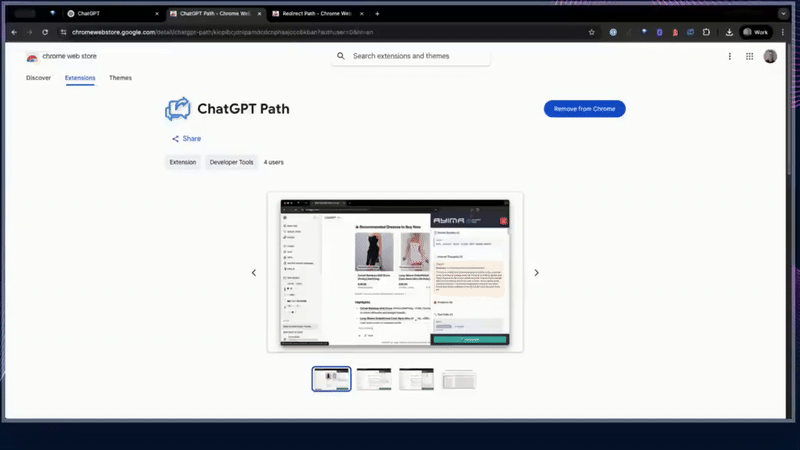The image size is (800, 450).
Task: Select the third screenshot thumbnail
Action: 416,379
